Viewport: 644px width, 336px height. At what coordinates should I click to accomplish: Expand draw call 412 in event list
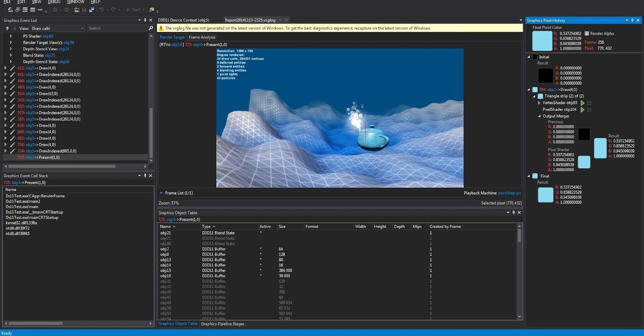point(5,68)
